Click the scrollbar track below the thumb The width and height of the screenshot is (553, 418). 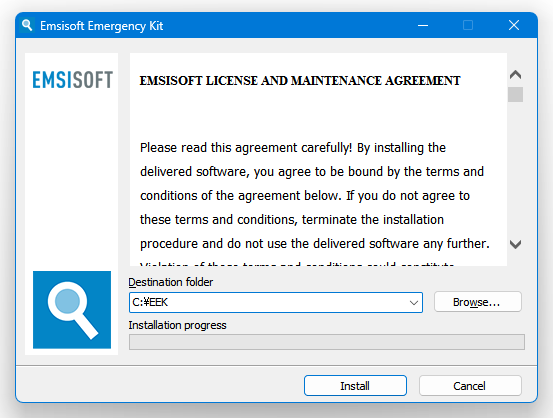click(515, 169)
